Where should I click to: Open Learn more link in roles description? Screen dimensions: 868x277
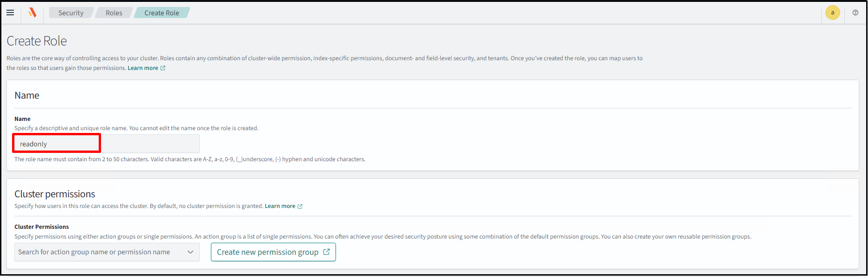pyautogui.click(x=143, y=68)
